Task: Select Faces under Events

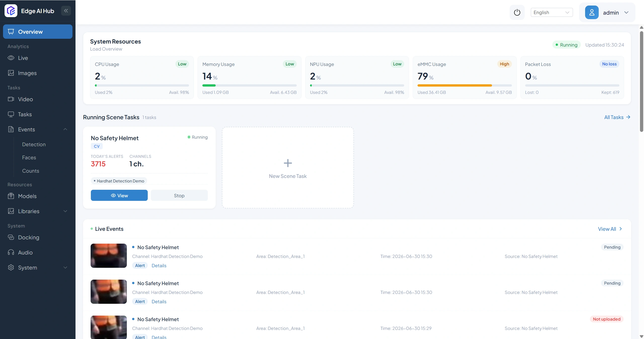Action: [x=29, y=158]
